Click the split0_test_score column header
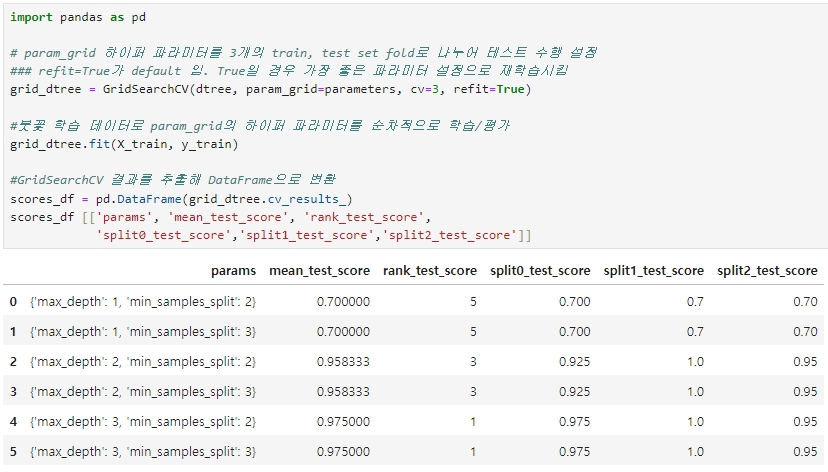Screen dimensions: 828x472 pos(540,271)
